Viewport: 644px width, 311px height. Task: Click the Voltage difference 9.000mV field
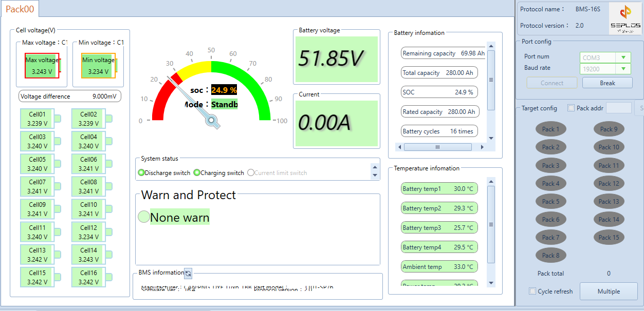click(70, 96)
